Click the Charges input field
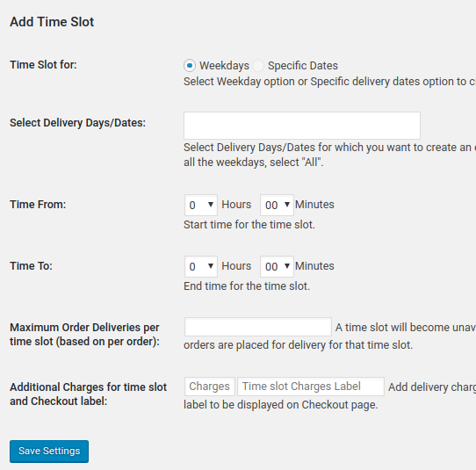 210,387
